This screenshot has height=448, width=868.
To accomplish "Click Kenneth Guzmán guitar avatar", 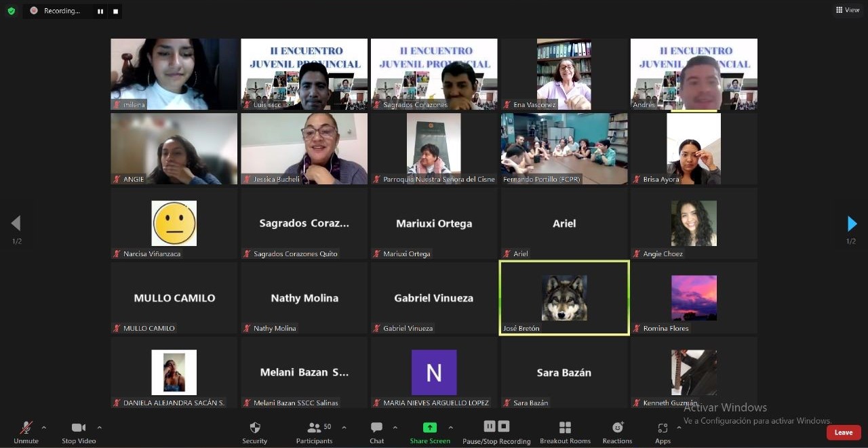I will click(x=694, y=372).
